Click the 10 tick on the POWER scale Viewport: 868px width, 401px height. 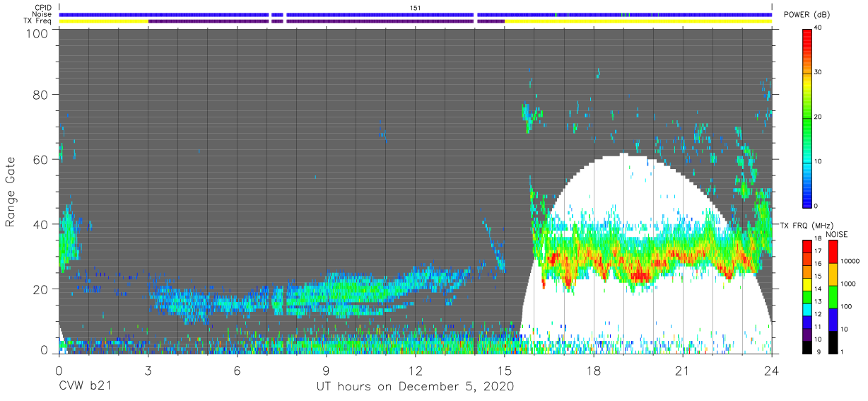point(819,161)
